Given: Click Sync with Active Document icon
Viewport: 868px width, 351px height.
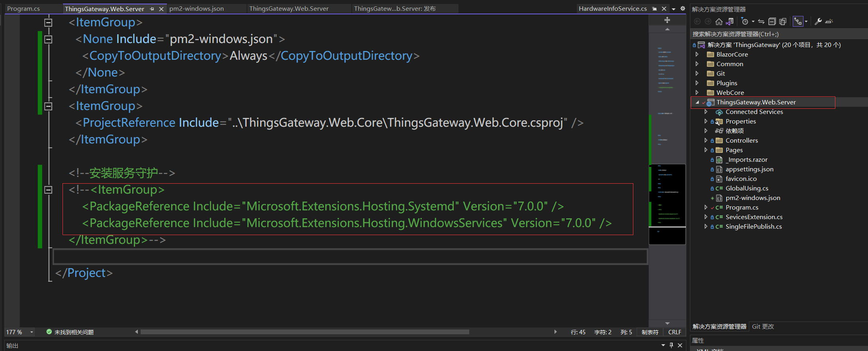Looking at the screenshot, I should tap(761, 22).
